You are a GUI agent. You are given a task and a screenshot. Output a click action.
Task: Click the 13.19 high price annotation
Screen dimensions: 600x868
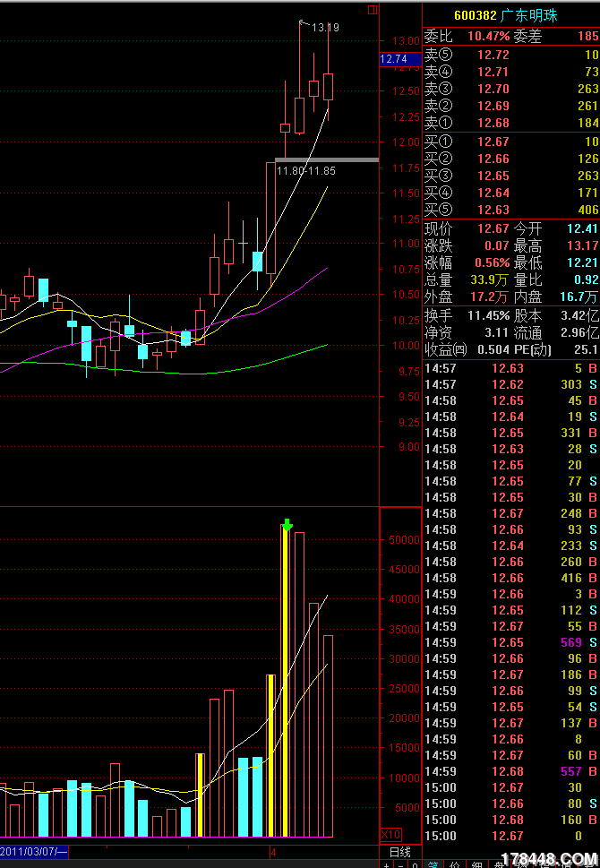(x=324, y=28)
